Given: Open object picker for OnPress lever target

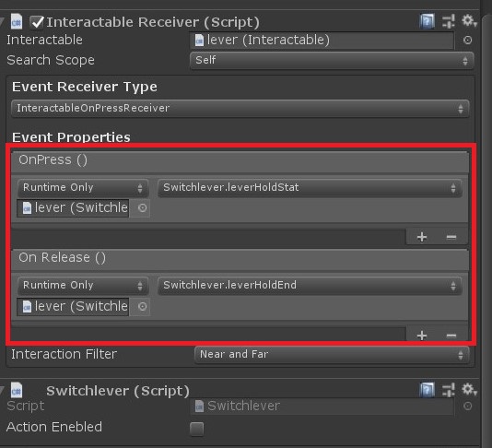Looking at the screenshot, I should [142, 207].
